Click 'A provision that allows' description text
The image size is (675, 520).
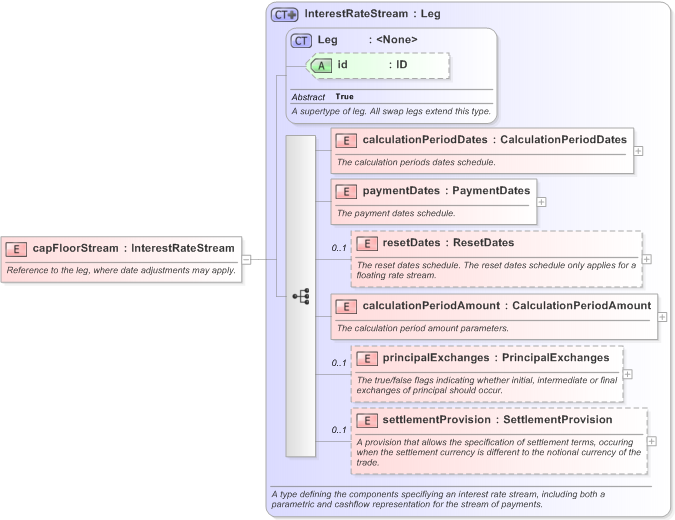(499, 452)
